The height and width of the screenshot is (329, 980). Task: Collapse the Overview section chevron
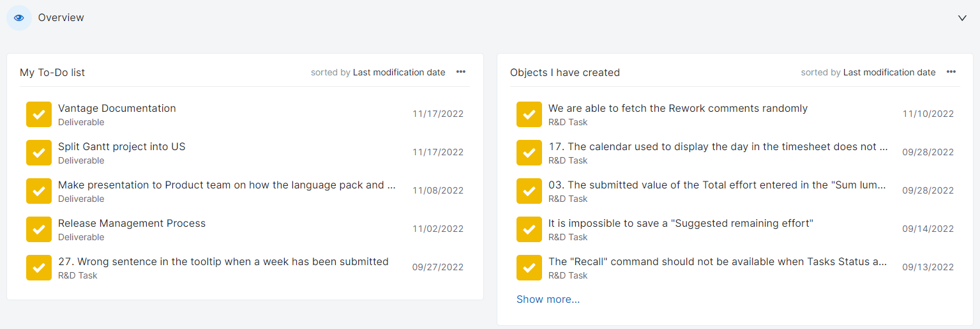(962, 18)
